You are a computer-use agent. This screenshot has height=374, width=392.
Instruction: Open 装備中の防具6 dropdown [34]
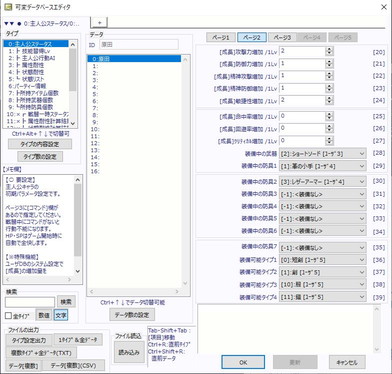coord(322,231)
